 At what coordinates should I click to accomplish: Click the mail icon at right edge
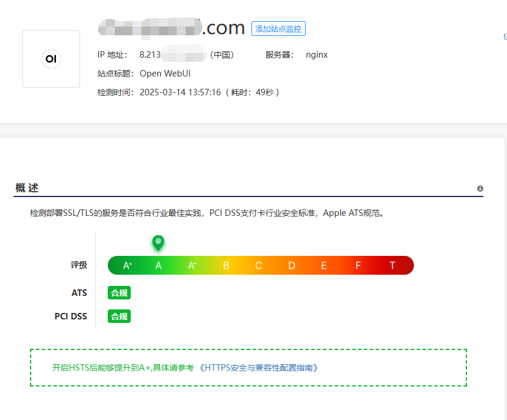(505, 37)
